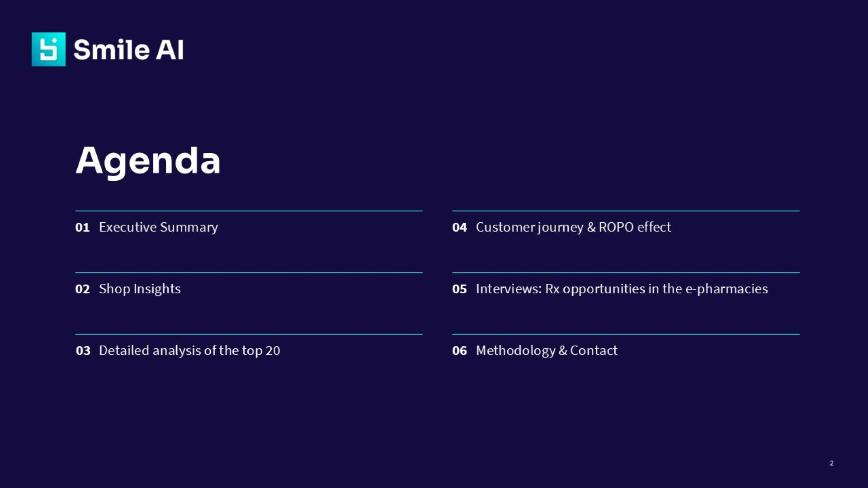
Task: Select the divider line above Executive Summary
Action: click(x=249, y=211)
